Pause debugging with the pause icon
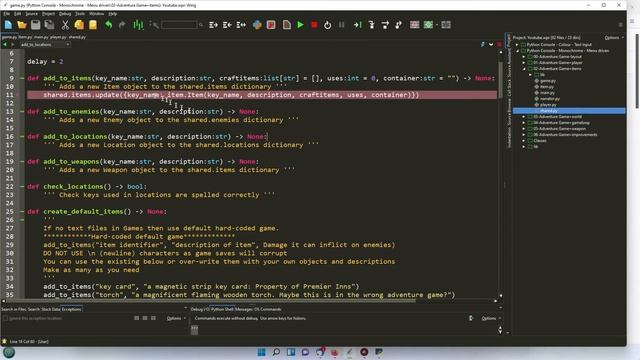Screen dimensions: 640x360 (342, 25)
